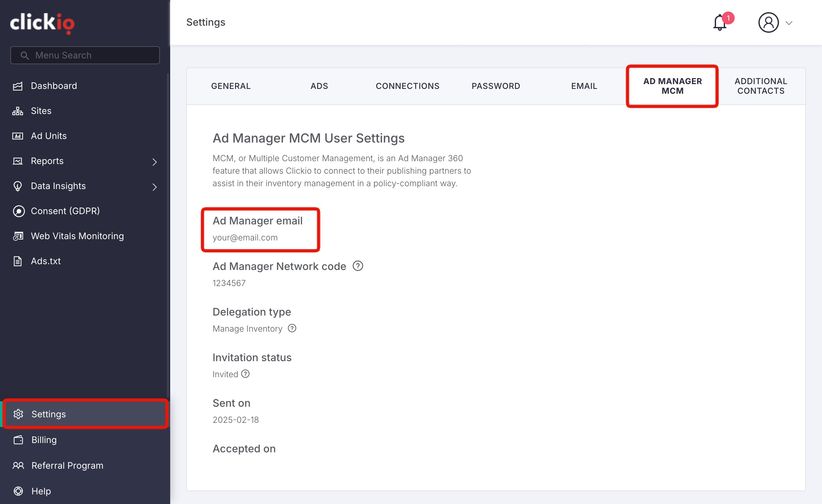Expand the Reports submenu chevron
The height and width of the screenshot is (504, 822).
coord(154,162)
